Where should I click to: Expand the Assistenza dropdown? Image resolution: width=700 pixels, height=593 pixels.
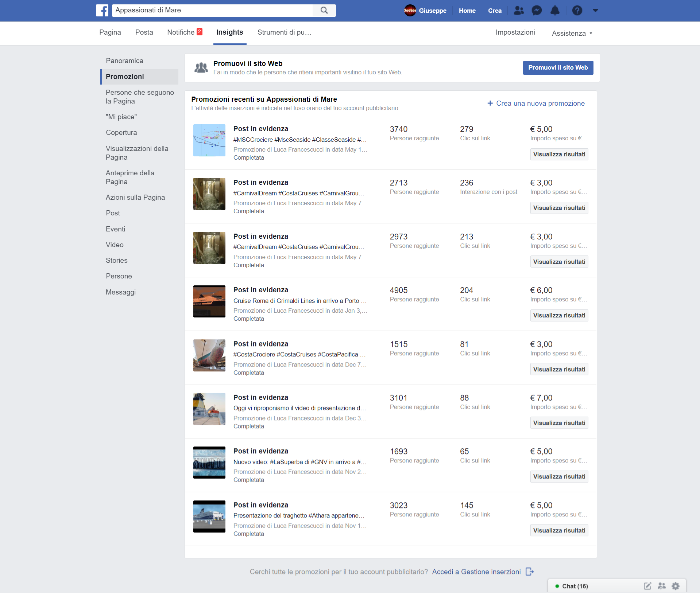[572, 33]
